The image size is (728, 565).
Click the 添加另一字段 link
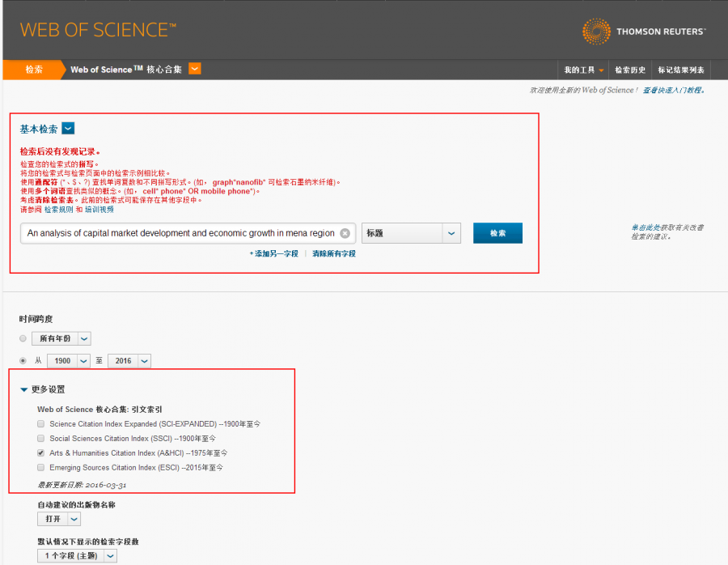click(274, 253)
